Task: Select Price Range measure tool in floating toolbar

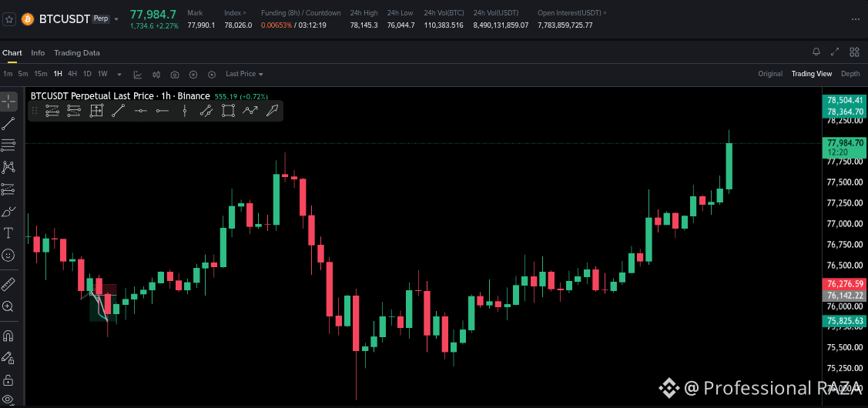Action: click(96, 111)
